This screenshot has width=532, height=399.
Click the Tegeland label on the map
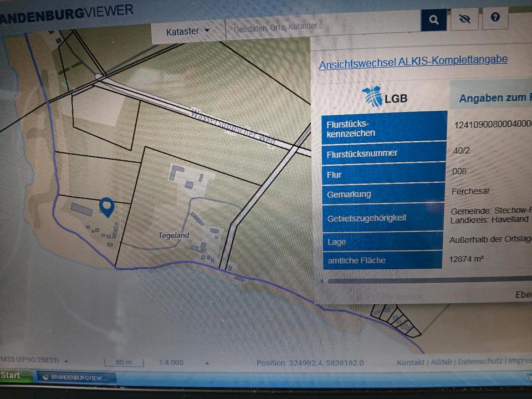173,236
